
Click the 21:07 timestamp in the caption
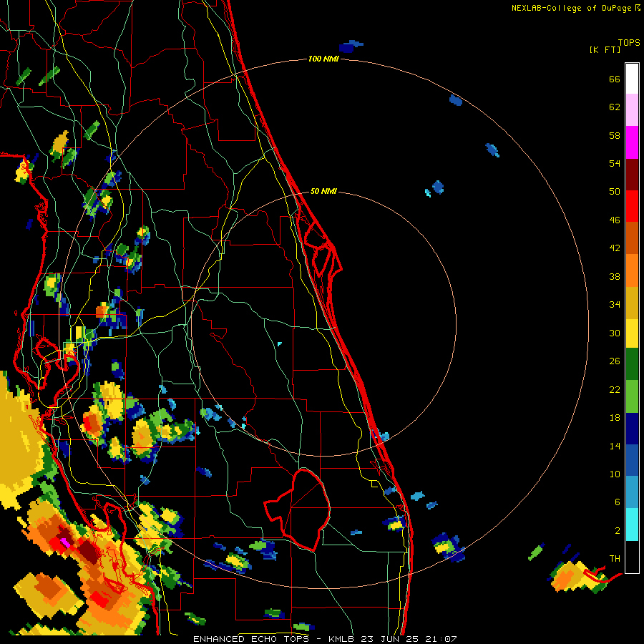click(x=441, y=639)
